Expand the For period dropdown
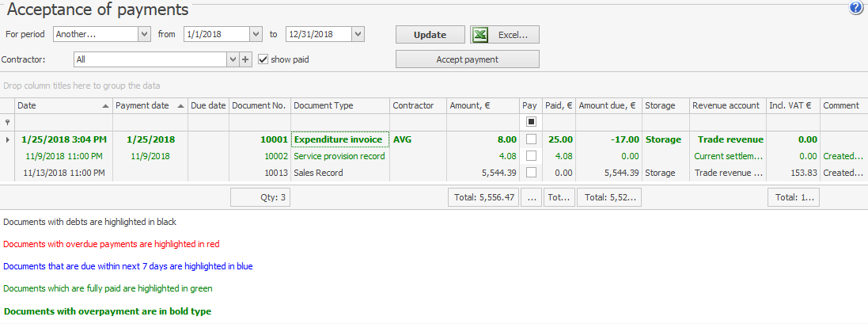This screenshot has height=324, width=868. tap(144, 34)
